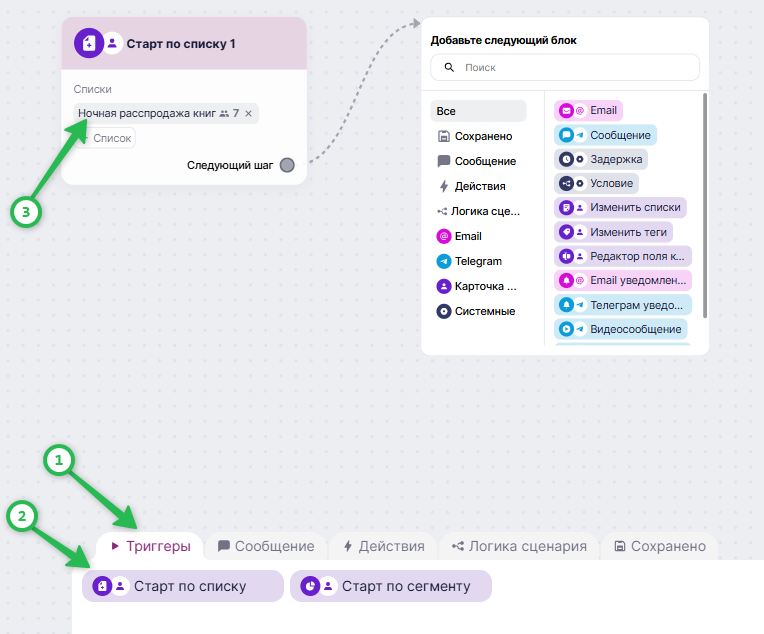Open the Триггеры tab
The width and height of the screenshot is (764, 634).
click(x=150, y=546)
